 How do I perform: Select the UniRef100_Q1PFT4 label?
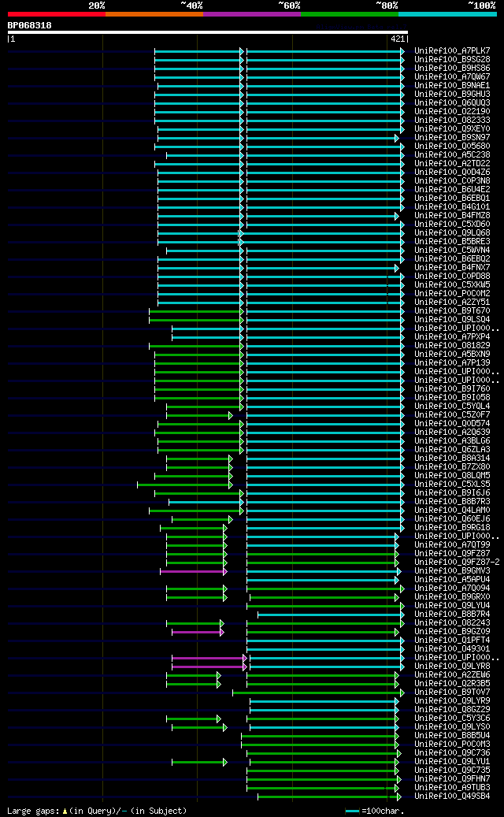452,640
